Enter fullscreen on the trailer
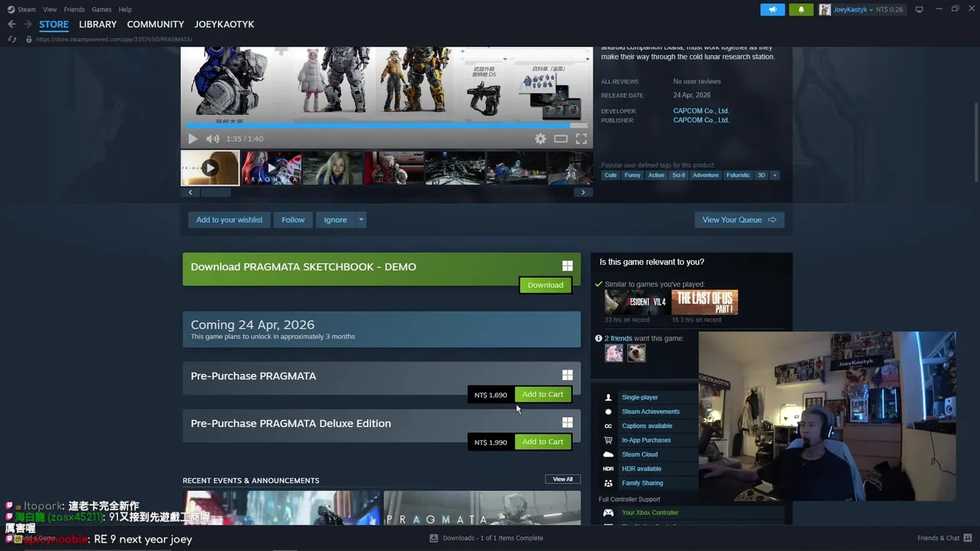The height and width of the screenshot is (551, 980). pyautogui.click(x=581, y=139)
